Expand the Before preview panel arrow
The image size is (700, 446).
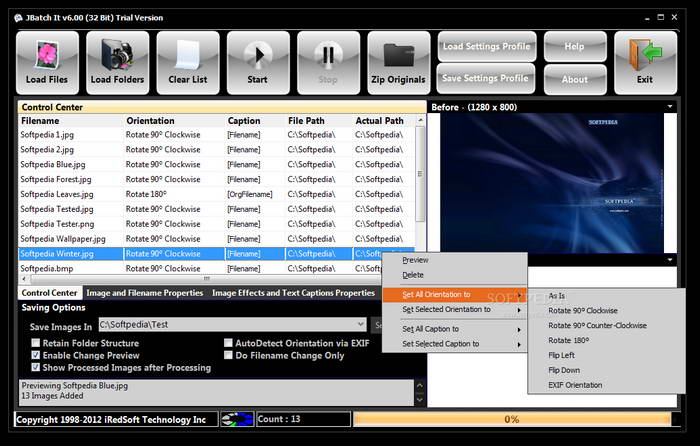point(670,107)
